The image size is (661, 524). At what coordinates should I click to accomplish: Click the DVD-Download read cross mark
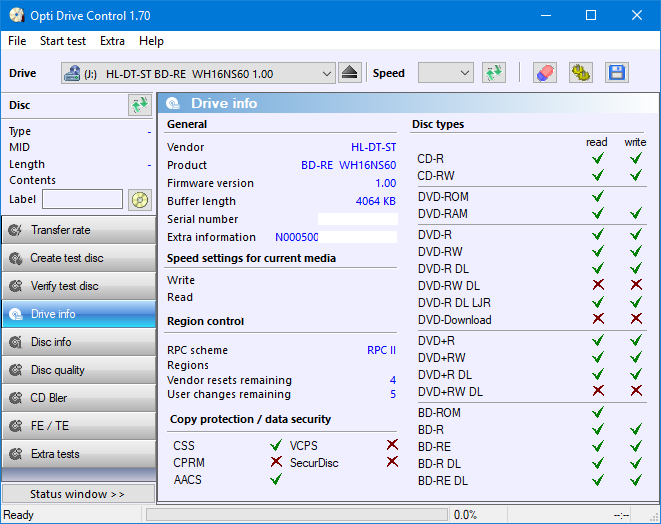tap(598, 319)
